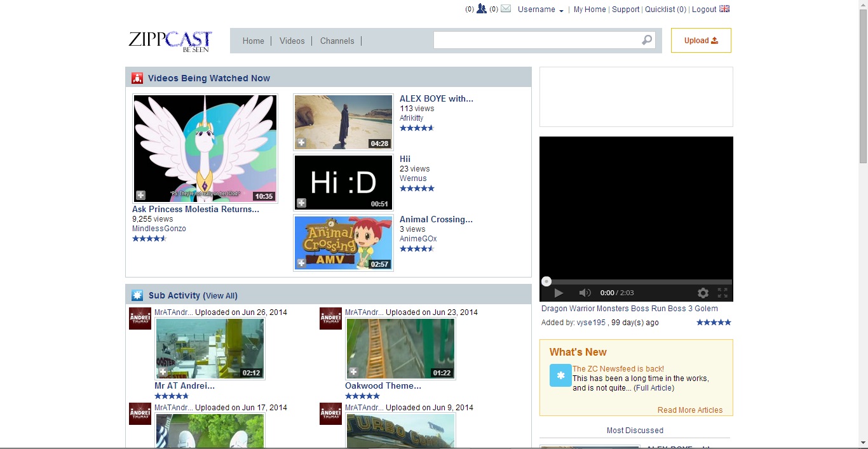Open My Home link
Screen dimensions: 868x449
590,10
